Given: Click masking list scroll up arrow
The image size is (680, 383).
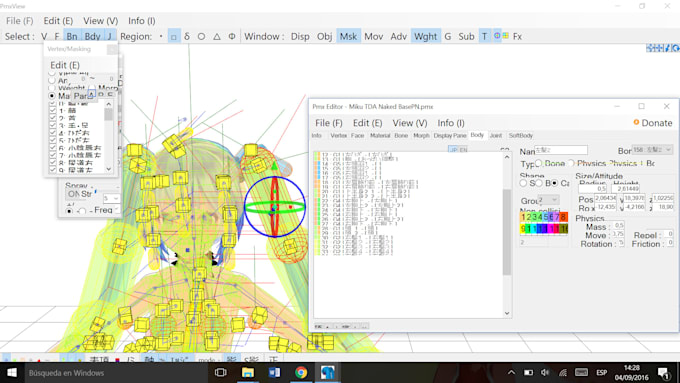Looking at the screenshot, I should click(108, 104).
